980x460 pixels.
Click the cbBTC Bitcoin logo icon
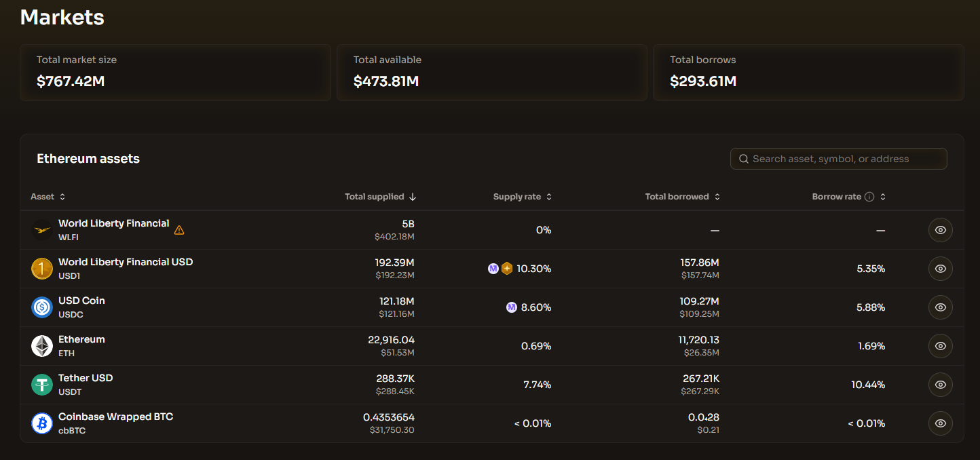pyautogui.click(x=42, y=423)
